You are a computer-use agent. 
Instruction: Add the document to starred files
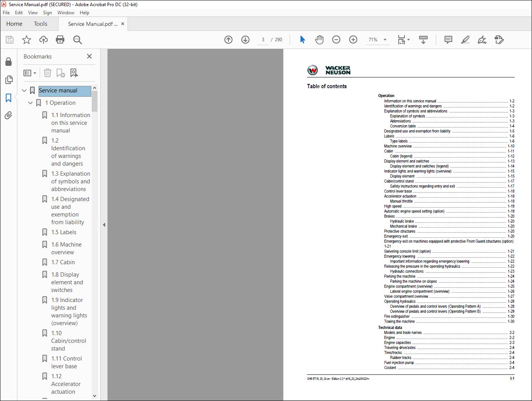pos(27,40)
